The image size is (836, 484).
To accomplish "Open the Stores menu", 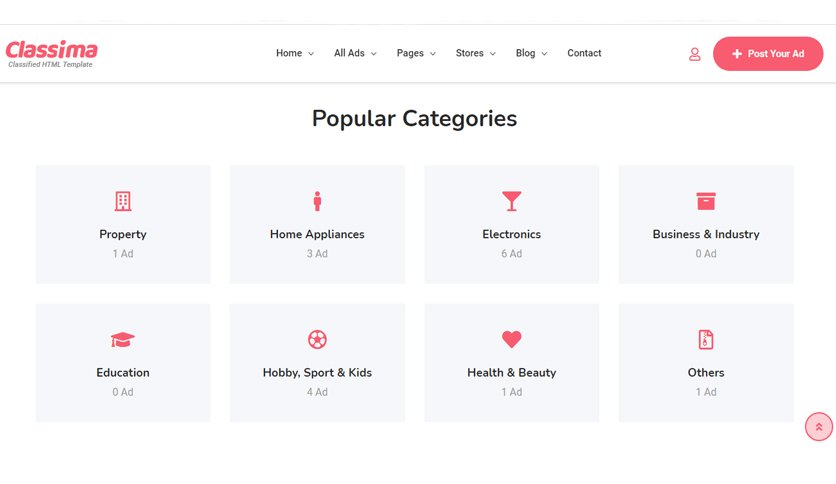I will (476, 53).
